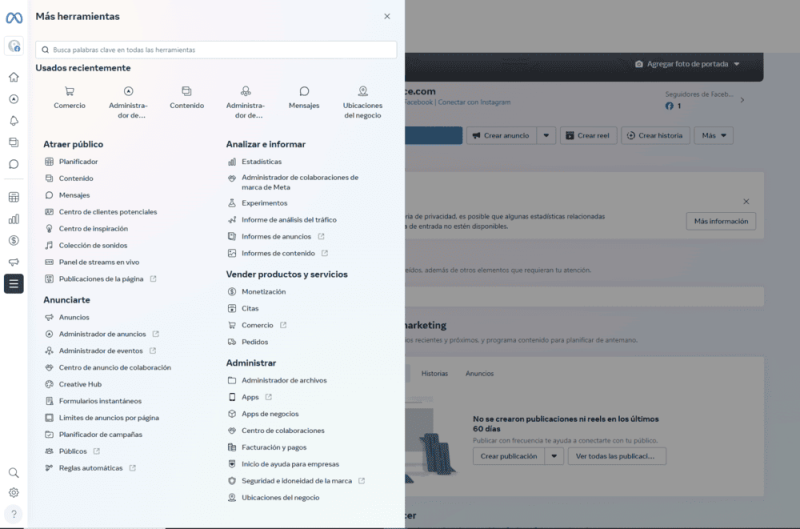Select Planificador under Atraer público
Viewport: 800px width, 529px height.
(x=78, y=161)
